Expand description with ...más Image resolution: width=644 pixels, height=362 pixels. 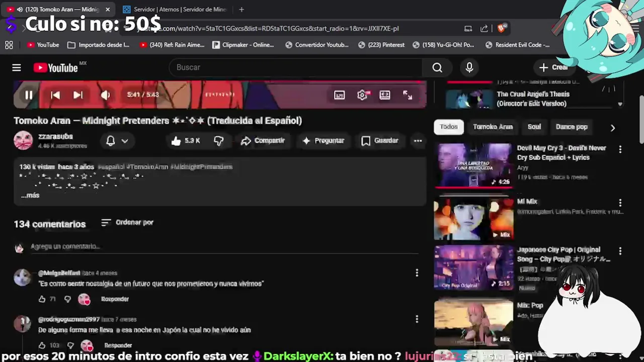pos(30,195)
